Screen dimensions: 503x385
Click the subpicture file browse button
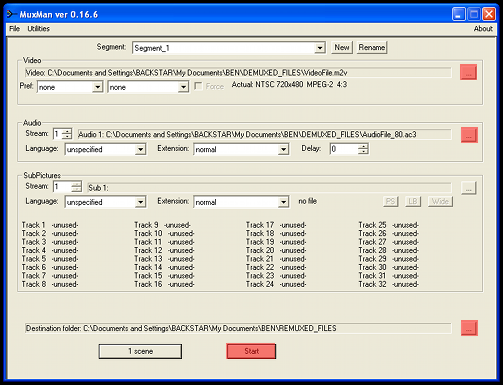[469, 188]
